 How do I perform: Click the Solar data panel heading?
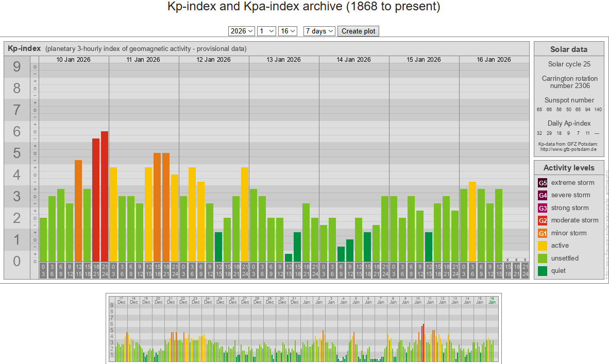tap(569, 49)
